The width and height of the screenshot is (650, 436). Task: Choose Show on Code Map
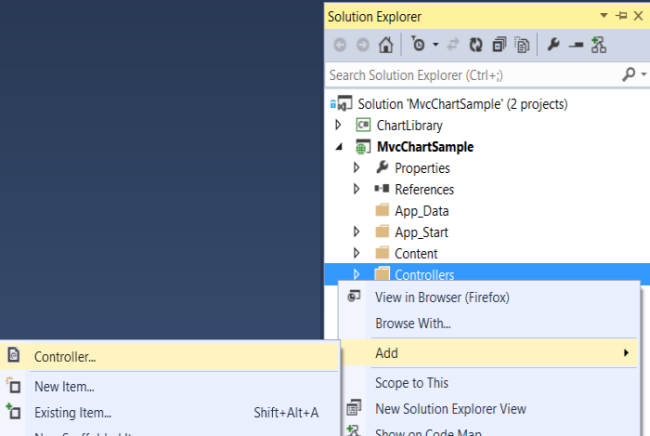428,432
